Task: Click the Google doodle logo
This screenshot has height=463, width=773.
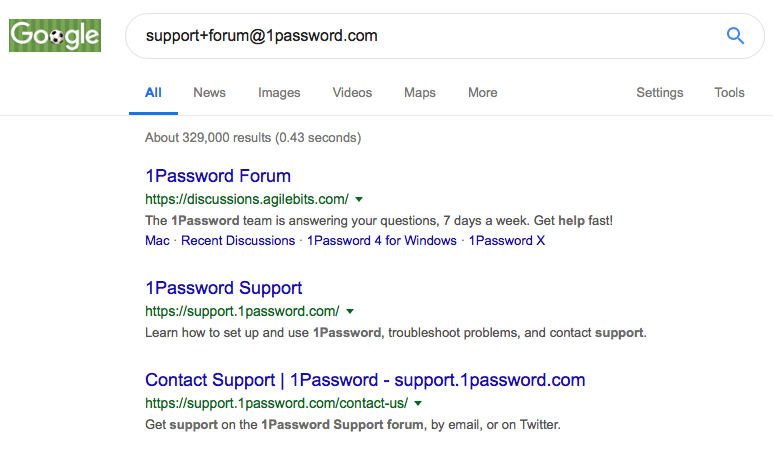Action: click(55, 36)
